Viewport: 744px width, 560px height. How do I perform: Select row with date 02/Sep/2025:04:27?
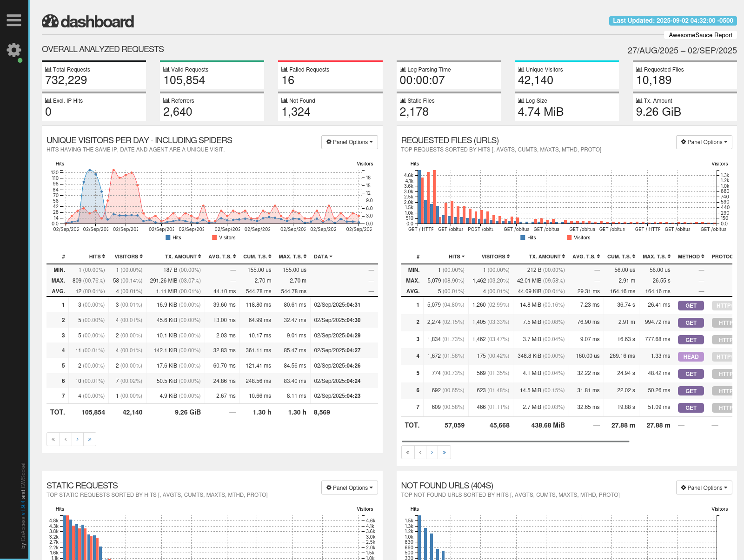(212, 350)
